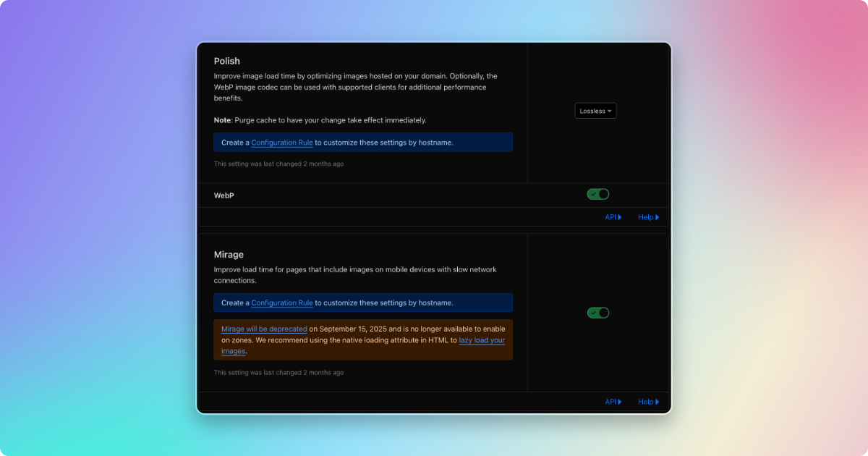Click the Polish section heading
This screenshot has height=456, width=868.
(x=227, y=61)
